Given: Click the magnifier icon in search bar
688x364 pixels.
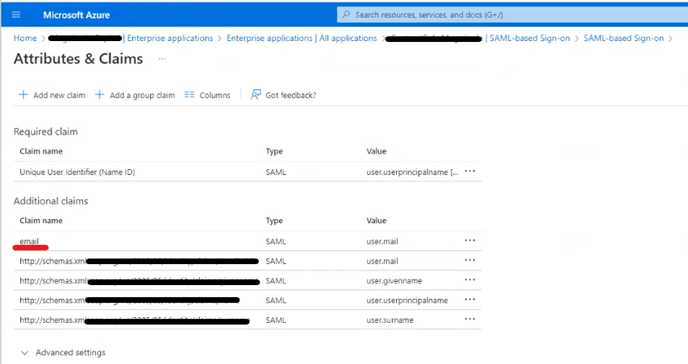Looking at the screenshot, I should click(x=346, y=15).
